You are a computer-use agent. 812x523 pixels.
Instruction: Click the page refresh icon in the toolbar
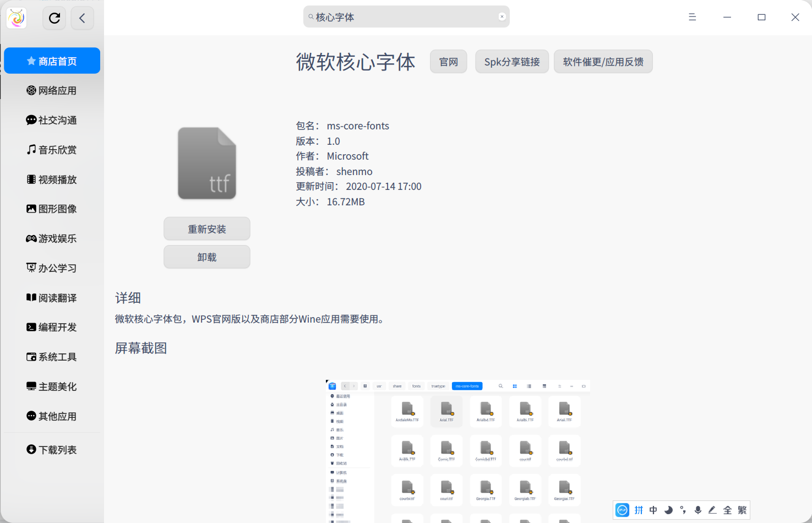(x=53, y=18)
